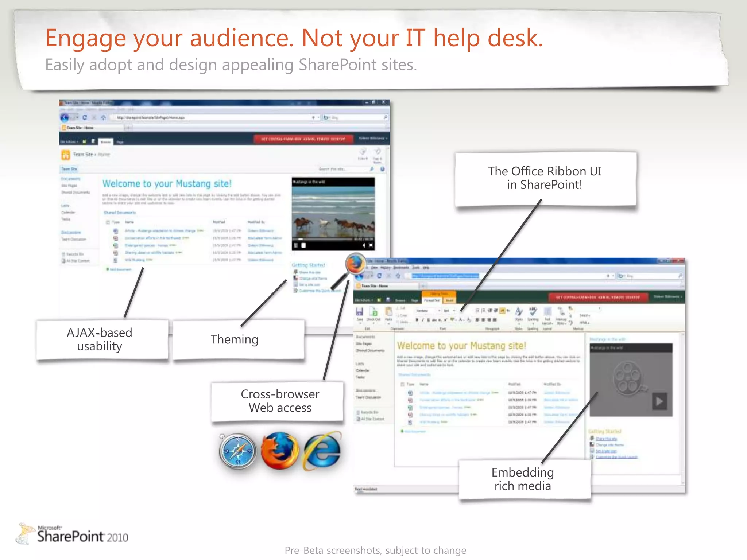The image size is (747, 560).
Task: Click the red Central Farm remote desktop banner, left window
Action: pyautogui.click(x=303, y=139)
